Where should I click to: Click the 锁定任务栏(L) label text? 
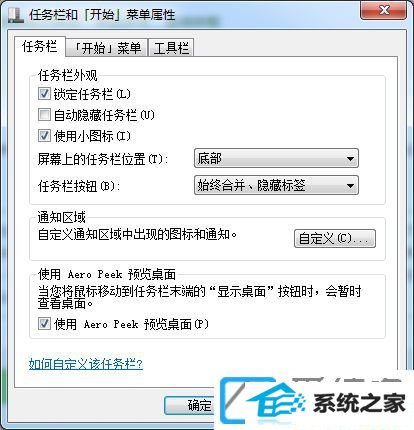coord(92,94)
